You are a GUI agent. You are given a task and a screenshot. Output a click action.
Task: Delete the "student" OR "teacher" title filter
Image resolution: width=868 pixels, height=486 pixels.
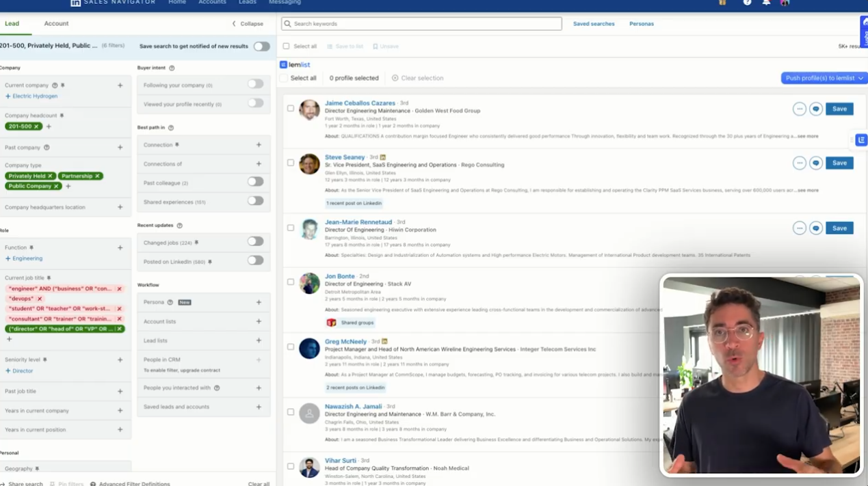(119, 309)
